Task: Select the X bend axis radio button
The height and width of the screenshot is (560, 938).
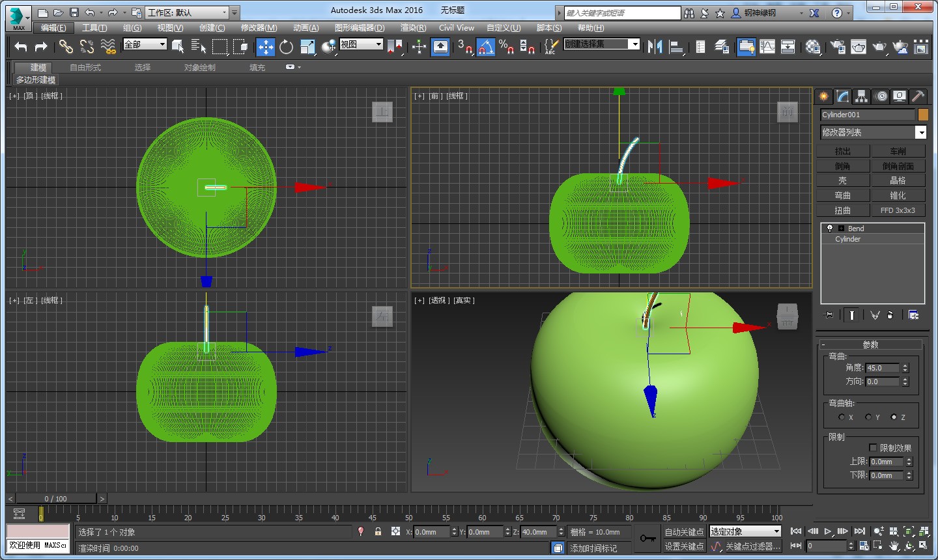Action: coord(842,417)
